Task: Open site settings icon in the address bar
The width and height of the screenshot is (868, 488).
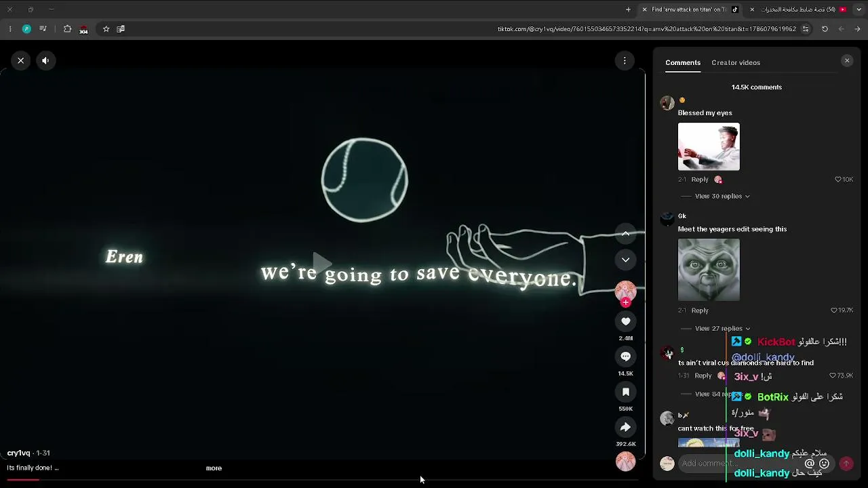Action: coord(806,29)
